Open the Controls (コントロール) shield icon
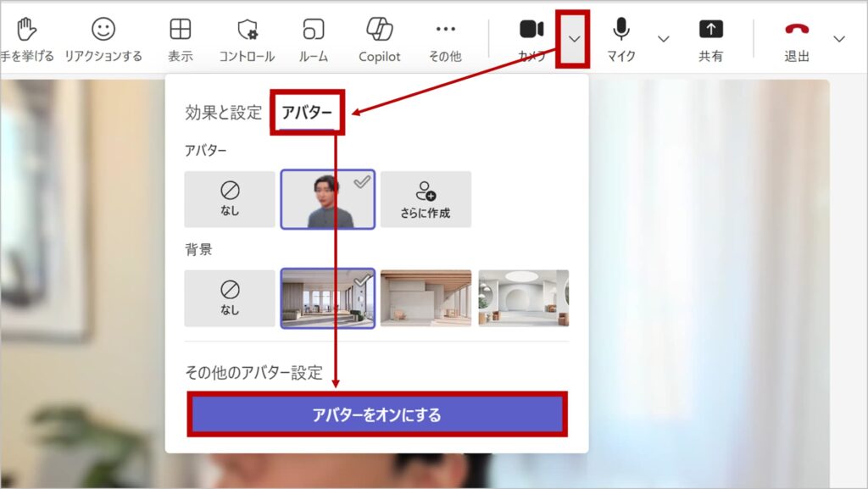Viewport: 868px width, 489px height. 247,31
